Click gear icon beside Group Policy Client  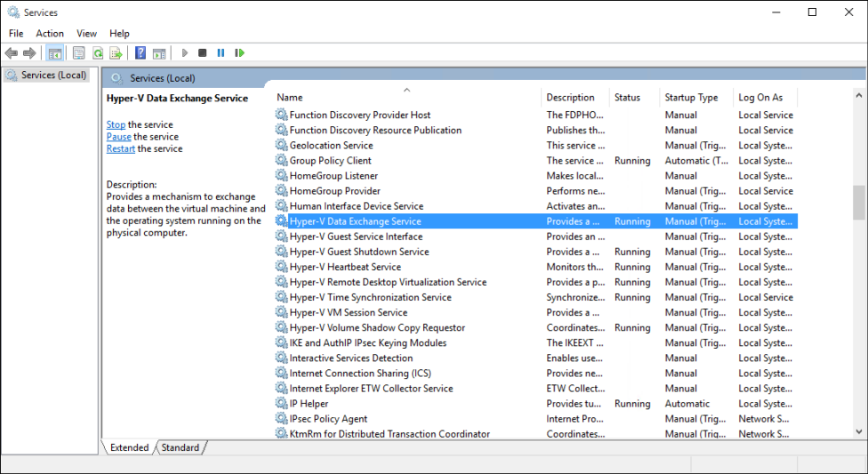[x=282, y=161]
